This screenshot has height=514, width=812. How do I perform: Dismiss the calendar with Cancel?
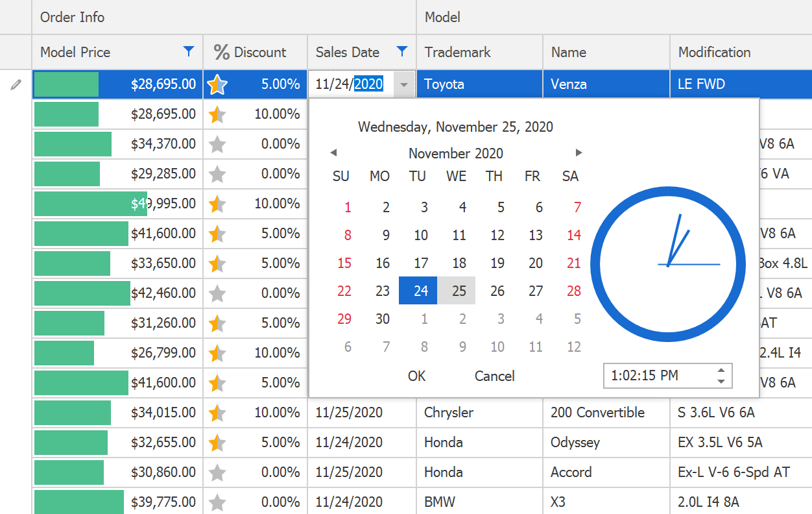tap(494, 376)
